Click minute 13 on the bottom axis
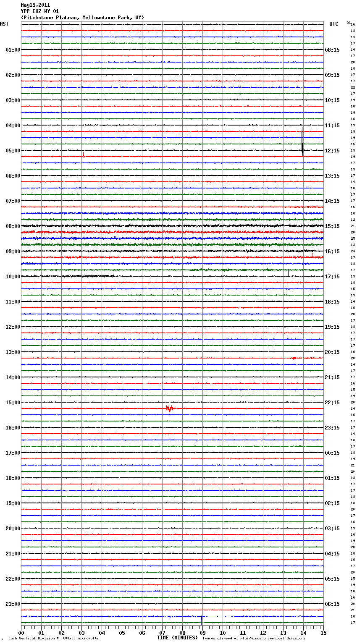The width and height of the screenshot is (357, 644). tap(283, 633)
